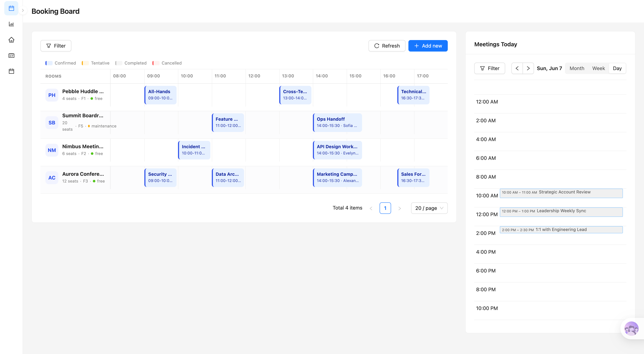The height and width of the screenshot is (354, 644).
Task: Open the Meetings Today Filter button
Action: click(489, 68)
